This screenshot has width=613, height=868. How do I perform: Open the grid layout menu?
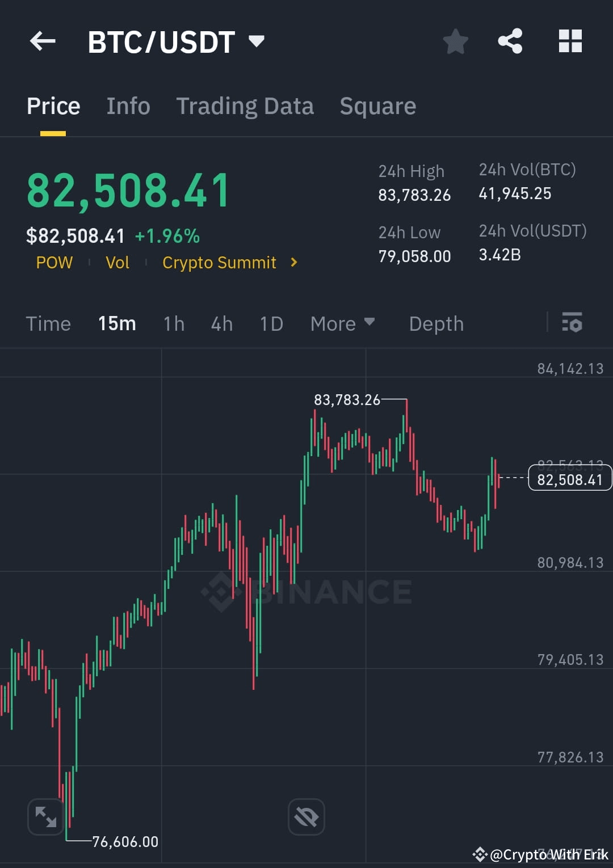point(570,41)
